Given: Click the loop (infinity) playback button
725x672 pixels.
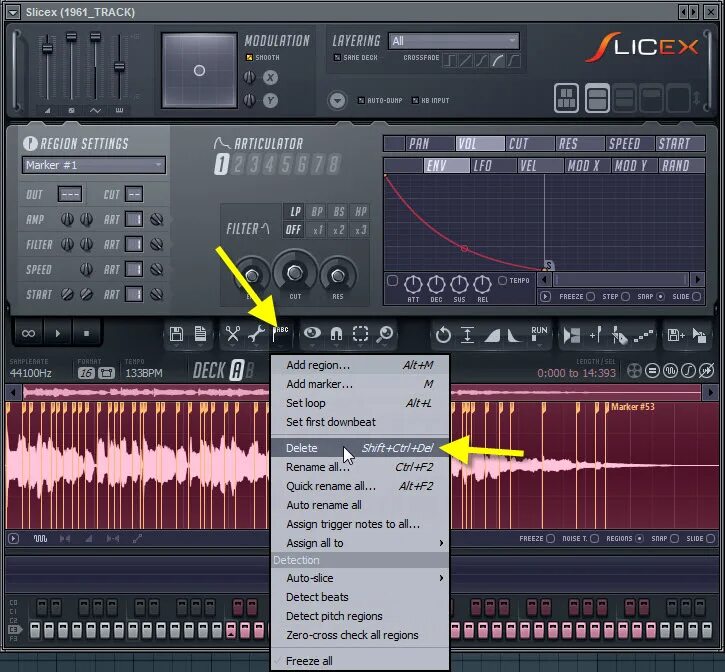Looking at the screenshot, I should point(28,333).
